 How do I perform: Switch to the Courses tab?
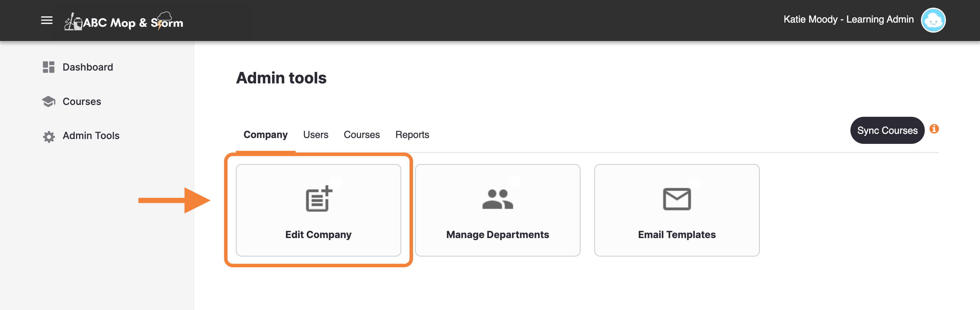pyautogui.click(x=361, y=134)
